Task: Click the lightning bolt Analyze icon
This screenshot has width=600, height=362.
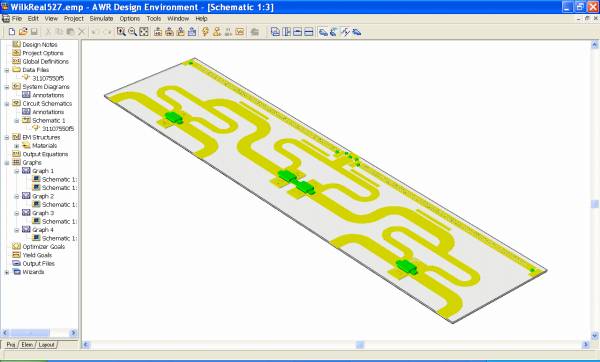Action: pos(205,32)
